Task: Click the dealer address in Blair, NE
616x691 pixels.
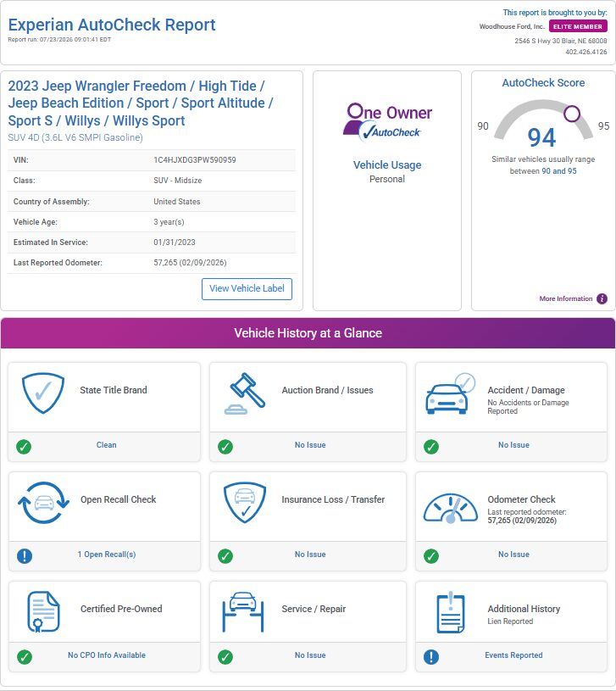Action: (561, 41)
